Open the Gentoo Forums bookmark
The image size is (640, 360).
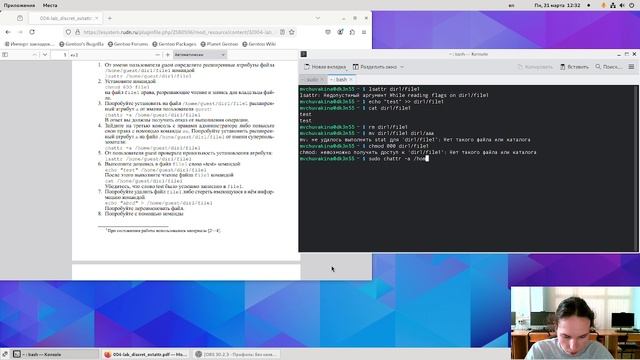coord(128,44)
